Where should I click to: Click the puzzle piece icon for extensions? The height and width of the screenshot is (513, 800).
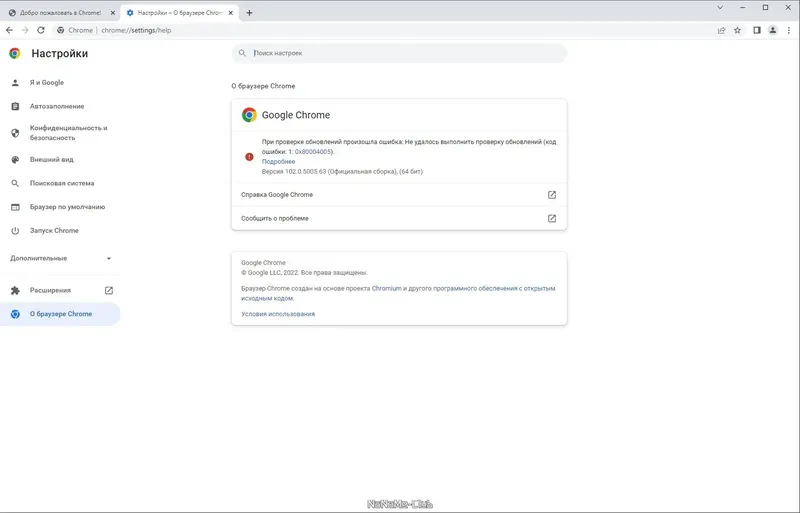pos(15,290)
